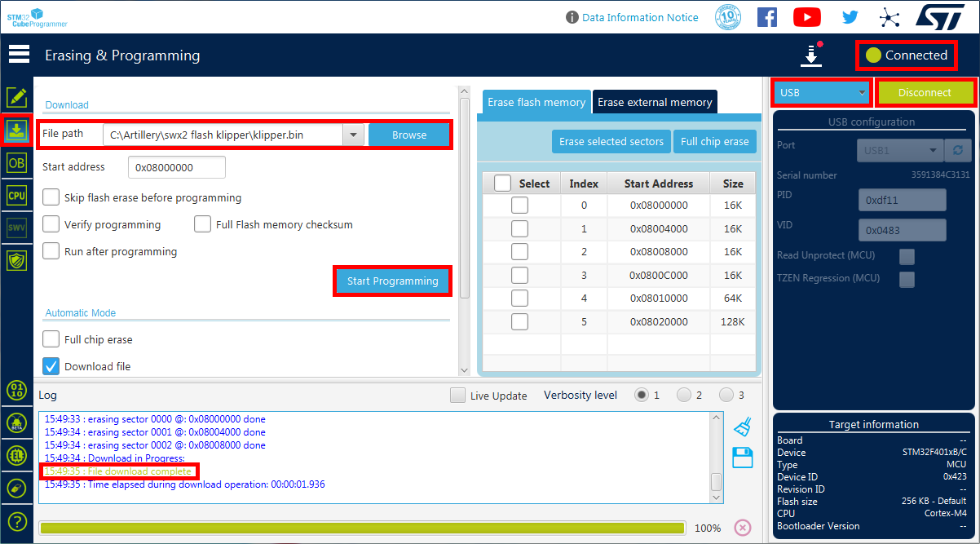The width and height of the screenshot is (980, 544).
Task: Toggle Skip flash erase before programming
Action: 51,197
